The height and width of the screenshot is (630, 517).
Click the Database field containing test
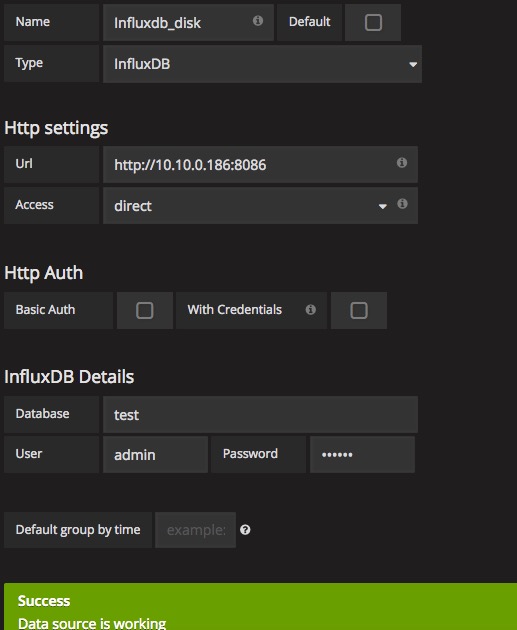(x=260, y=415)
